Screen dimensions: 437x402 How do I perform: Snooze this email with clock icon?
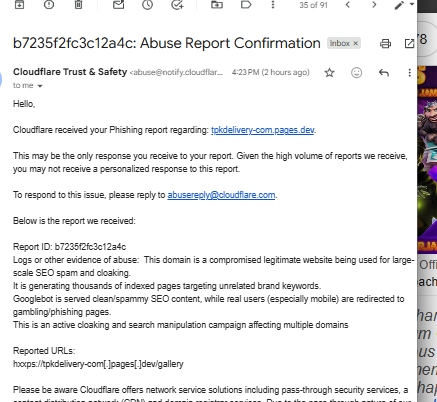pos(148,4)
